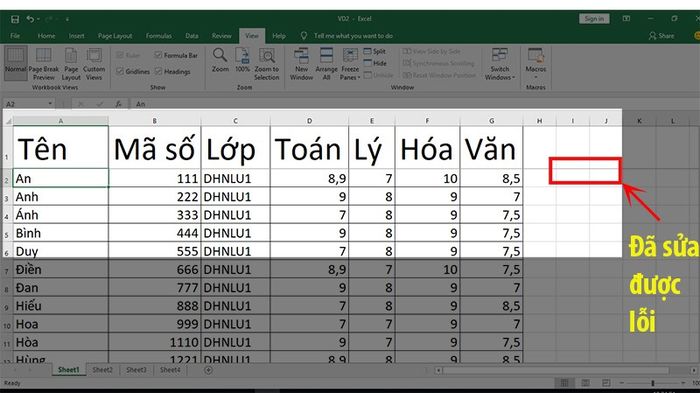700x393 pixels.
Task: Click the horizontal scrollbar left arrow
Action: [x=438, y=371]
